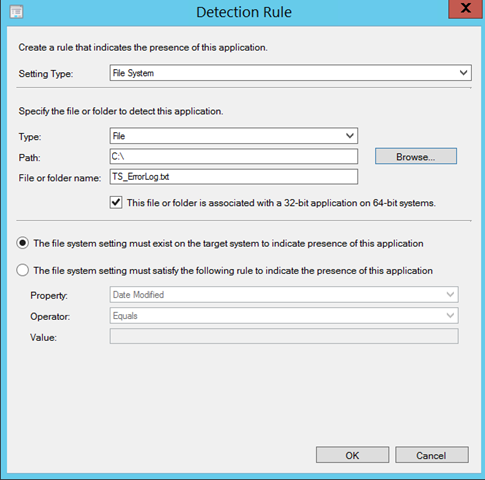The image size is (485, 480).
Task: Click into the Path input field
Action: tap(234, 156)
